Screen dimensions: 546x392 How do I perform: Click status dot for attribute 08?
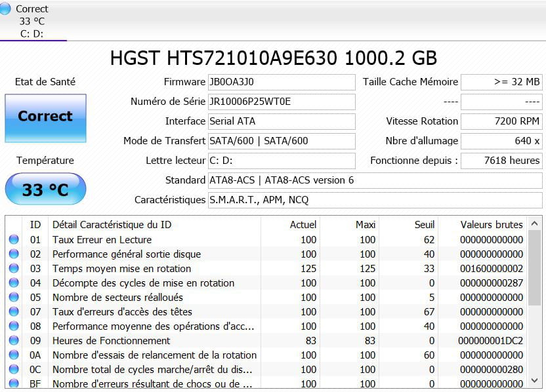(x=14, y=326)
